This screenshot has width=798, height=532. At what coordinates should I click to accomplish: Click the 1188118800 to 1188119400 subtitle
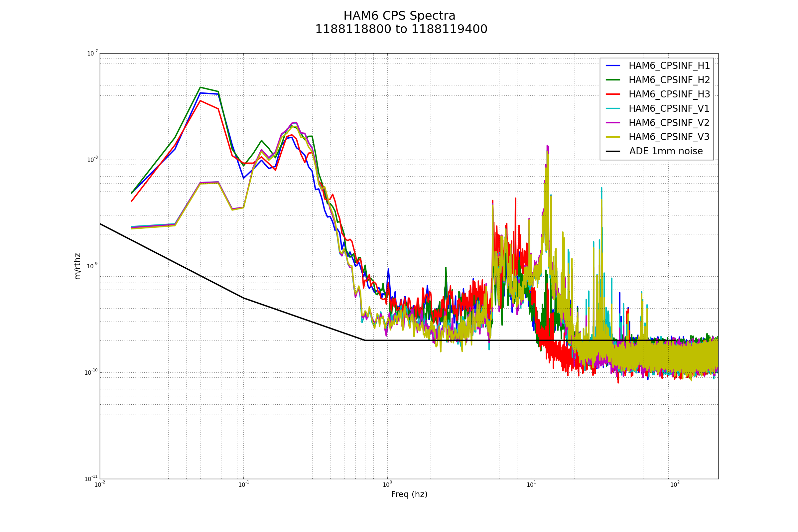click(401, 29)
